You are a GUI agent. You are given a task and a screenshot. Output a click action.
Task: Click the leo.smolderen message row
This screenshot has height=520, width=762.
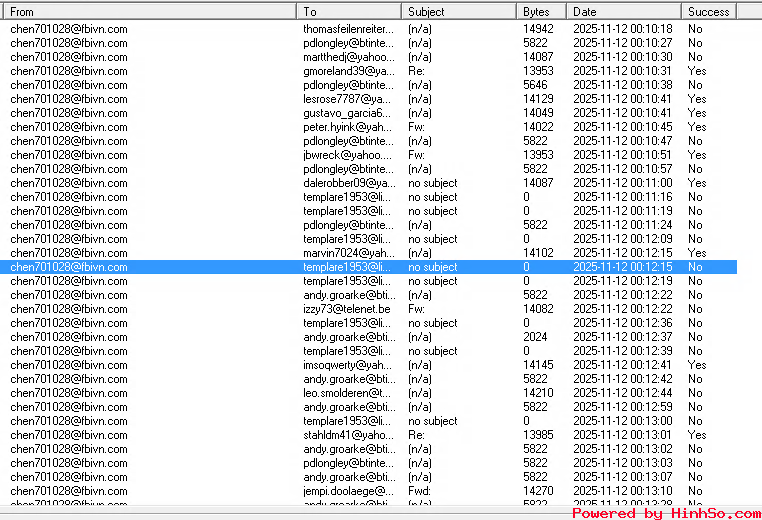pos(348,393)
